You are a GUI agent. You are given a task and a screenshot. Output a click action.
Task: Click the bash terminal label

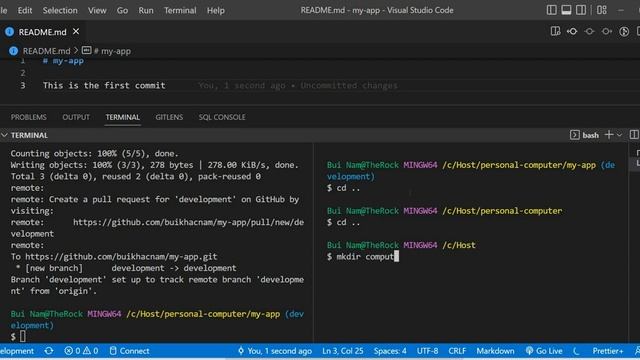(x=590, y=135)
